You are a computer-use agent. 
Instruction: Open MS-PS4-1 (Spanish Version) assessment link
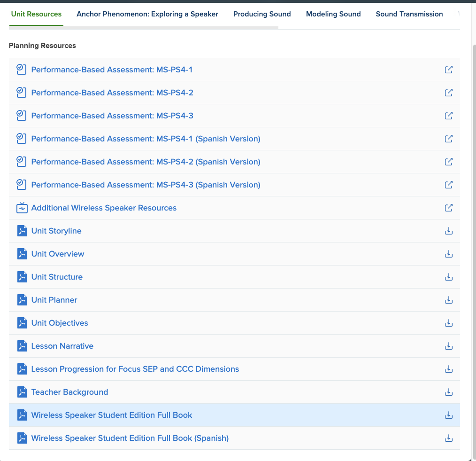pos(146,139)
